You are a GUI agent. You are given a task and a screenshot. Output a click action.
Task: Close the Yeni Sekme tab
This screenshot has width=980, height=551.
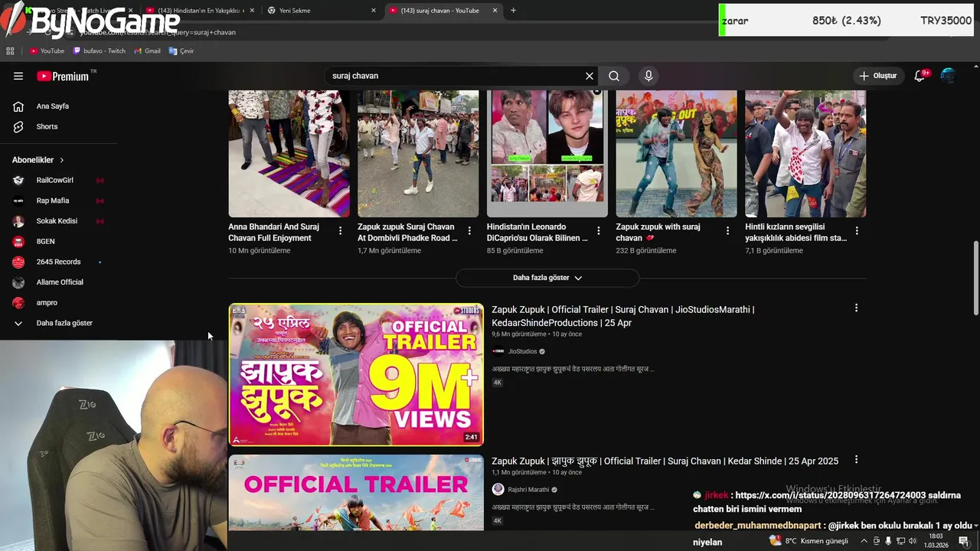point(374,11)
